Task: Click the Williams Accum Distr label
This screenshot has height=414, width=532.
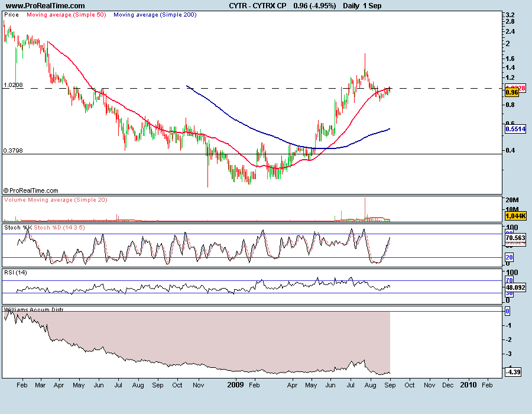Action: 33,309
